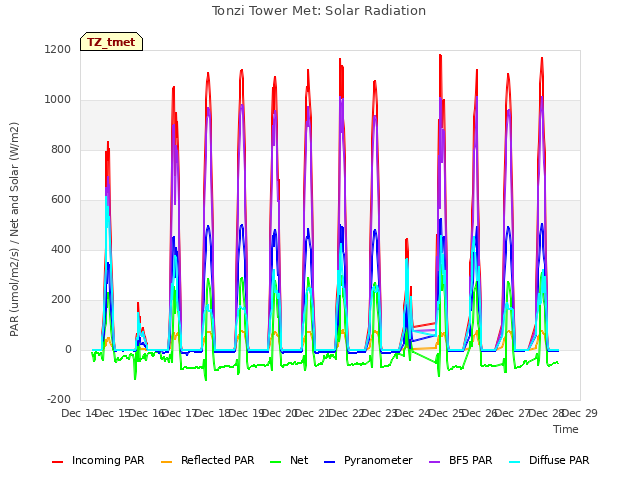640x480 pixels.
Task: Select the Pyranometer legend label
Action: pos(378,460)
